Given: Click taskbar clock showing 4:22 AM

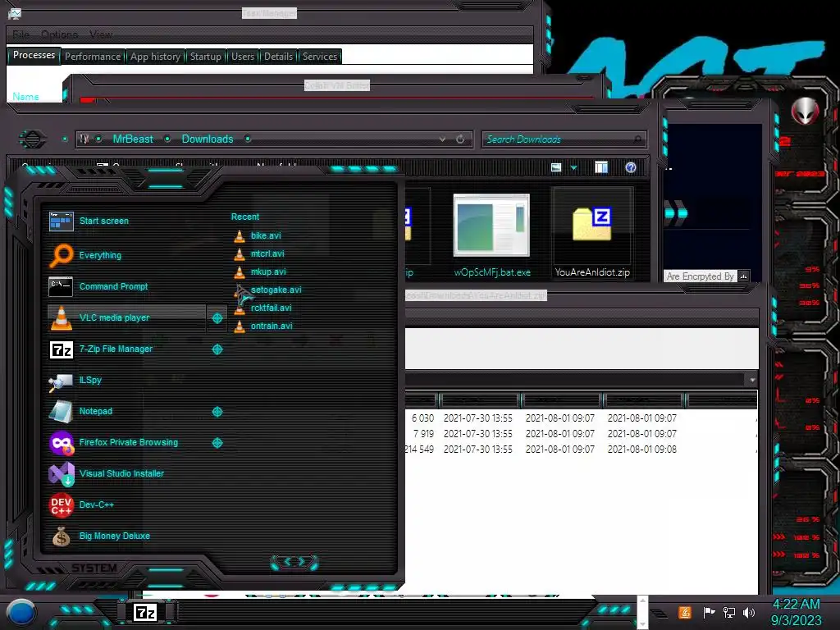Looking at the screenshot, I should 796,612.
